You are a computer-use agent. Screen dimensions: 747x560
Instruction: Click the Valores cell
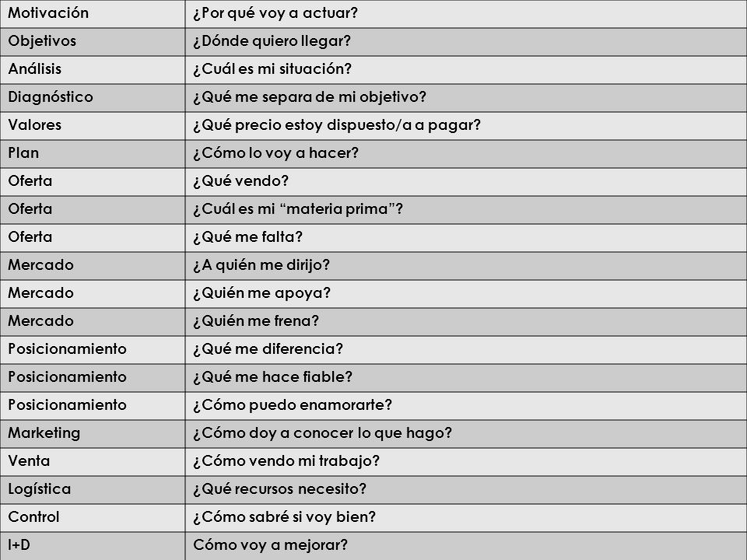(93, 126)
